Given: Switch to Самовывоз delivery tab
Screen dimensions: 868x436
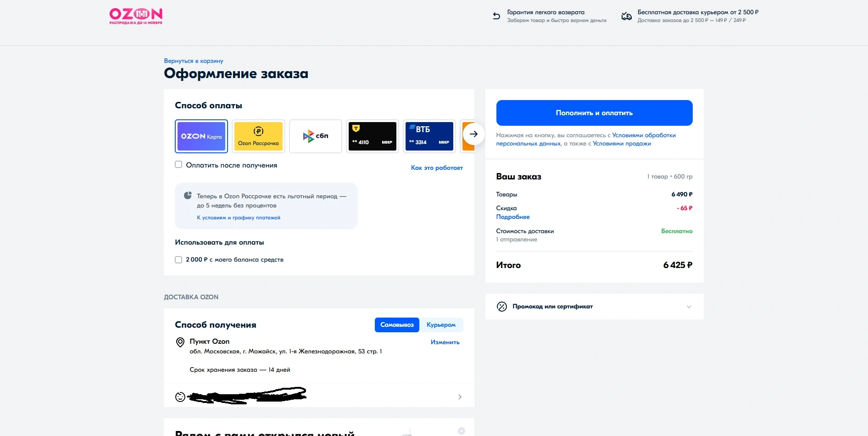Looking at the screenshot, I should (397, 325).
